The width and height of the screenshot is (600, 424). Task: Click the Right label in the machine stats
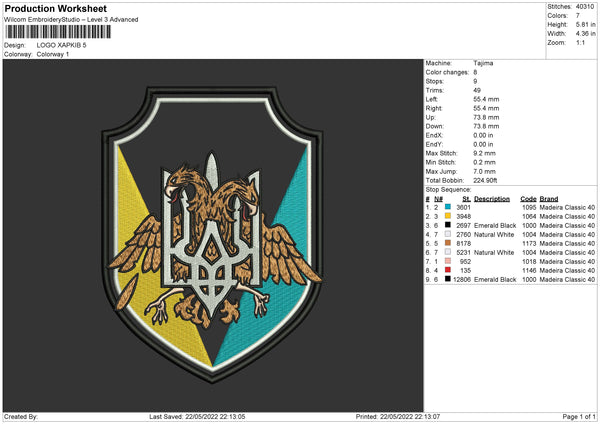tap(434, 108)
